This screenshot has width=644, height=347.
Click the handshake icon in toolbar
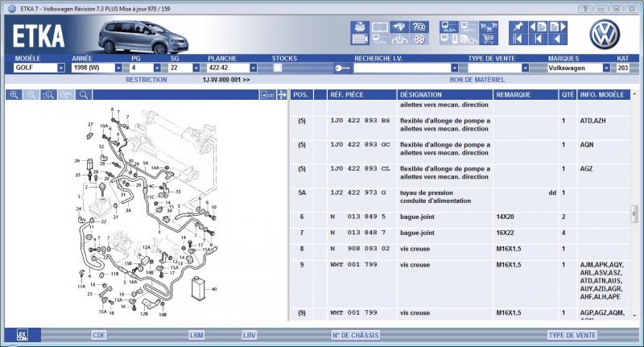(399, 27)
